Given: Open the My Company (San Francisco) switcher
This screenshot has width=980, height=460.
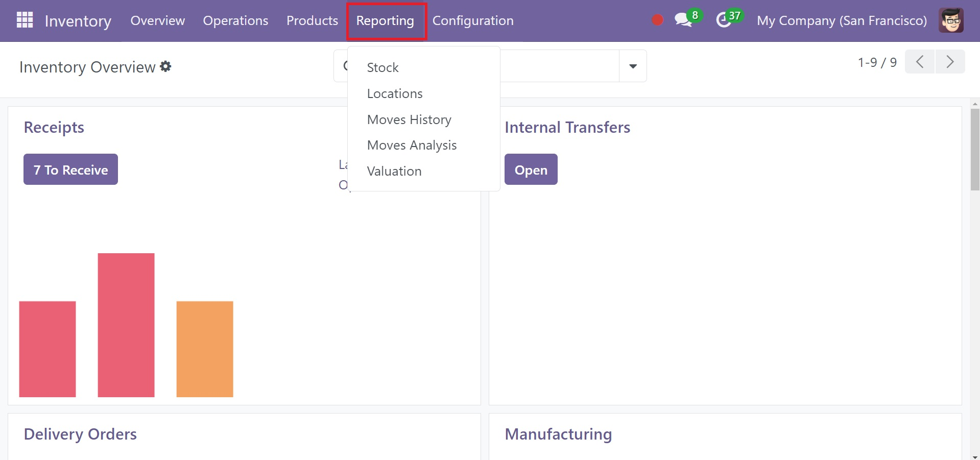Looking at the screenshot, I should point(842,20).
